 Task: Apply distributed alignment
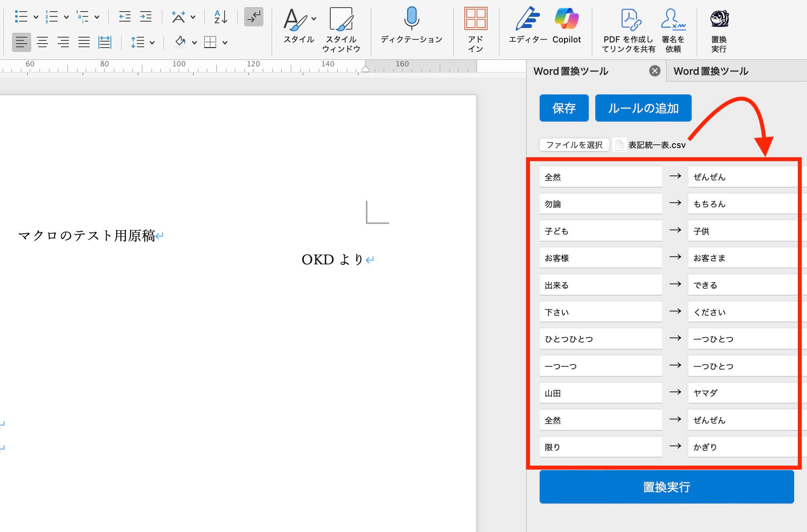click(105, 42)
